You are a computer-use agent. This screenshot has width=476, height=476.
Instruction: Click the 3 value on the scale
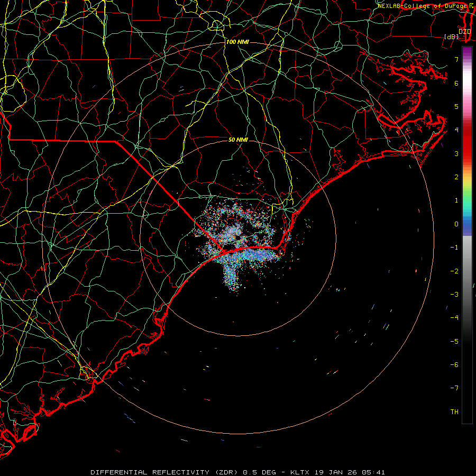click(456, 153)
